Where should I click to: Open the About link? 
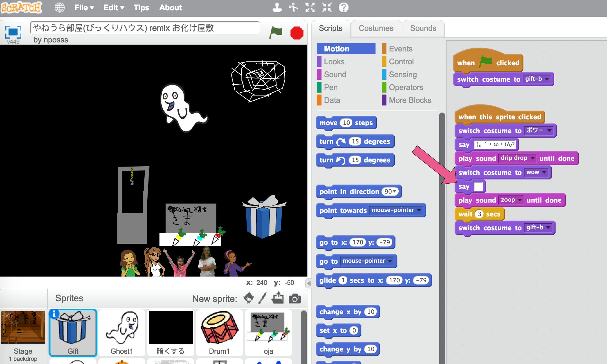[x=170, y=7]
